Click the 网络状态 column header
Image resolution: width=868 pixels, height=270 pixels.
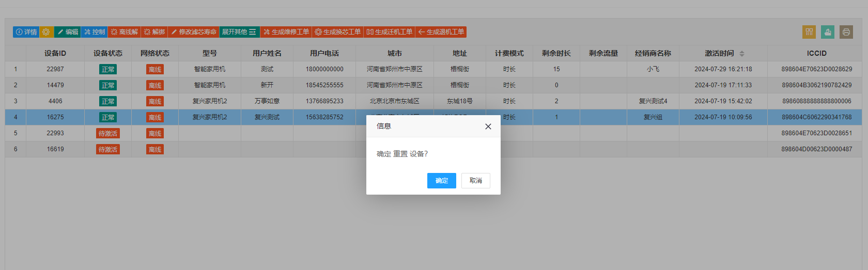click(x=155, y=54)
